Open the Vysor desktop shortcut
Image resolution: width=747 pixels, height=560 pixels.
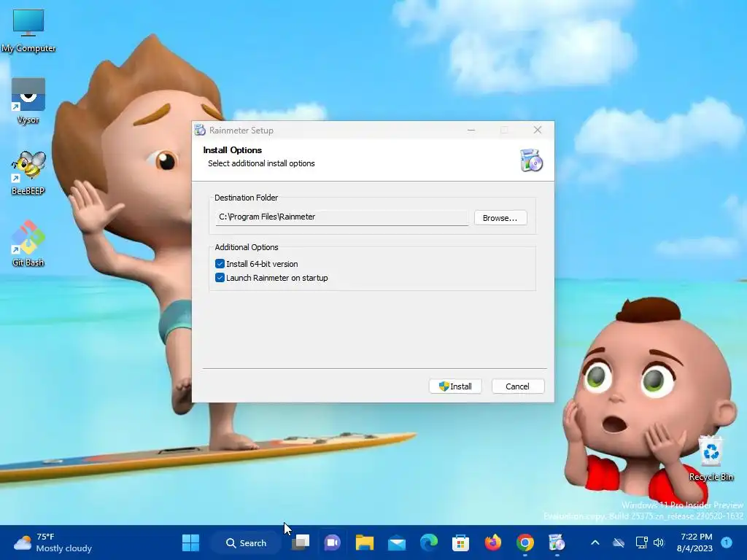[28, 101]
